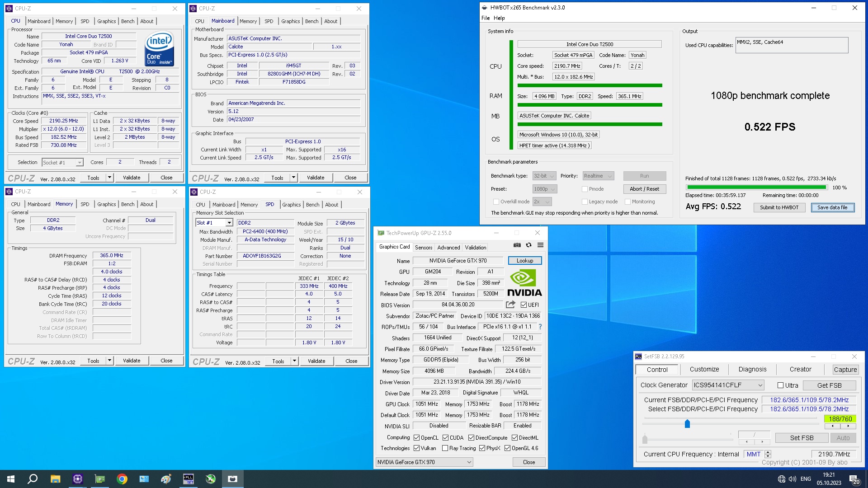The height and width of the screenshot is (488, 868).
Task: Open the Windows Start menu
Action: [11, 479]
